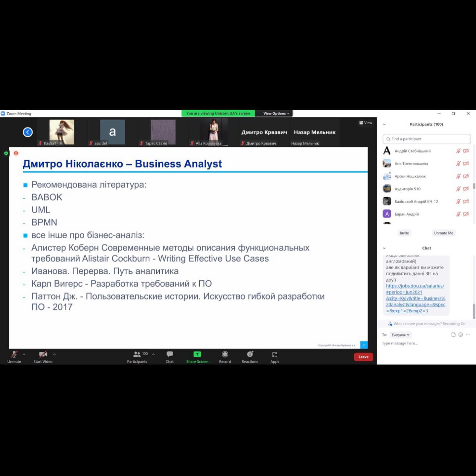Collapse the Chat panel chevron
This screenshot has height=476, width=476.
384,248
